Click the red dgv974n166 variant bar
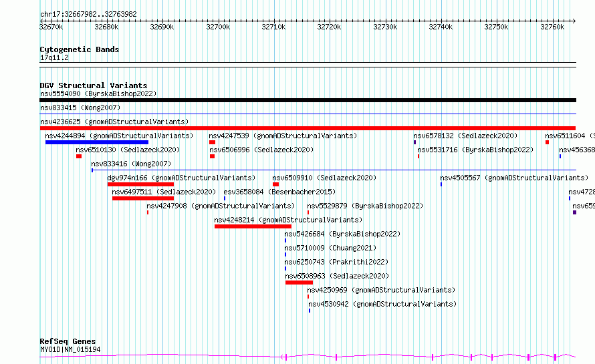Viewport: 595px width, 364px height. coord(140,184)
